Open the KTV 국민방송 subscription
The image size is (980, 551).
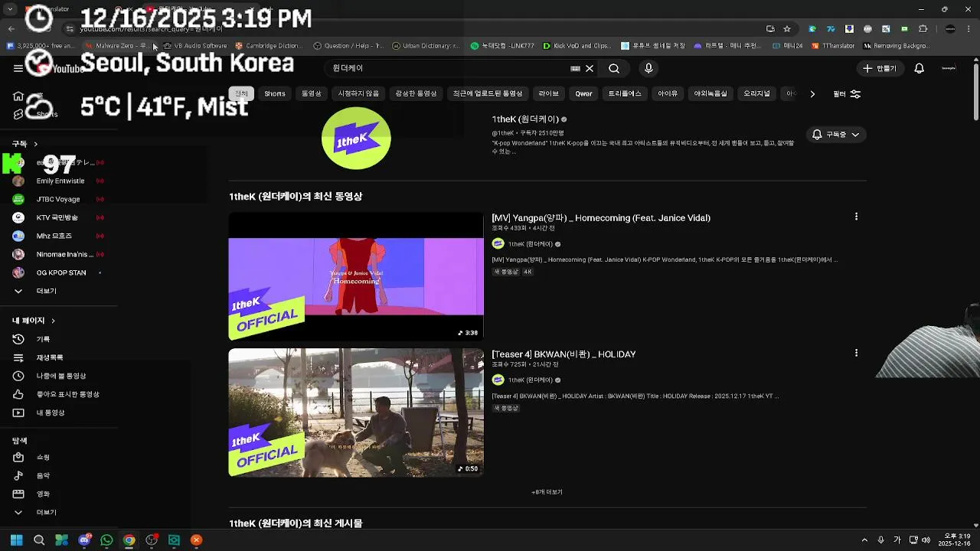[58, 218]
